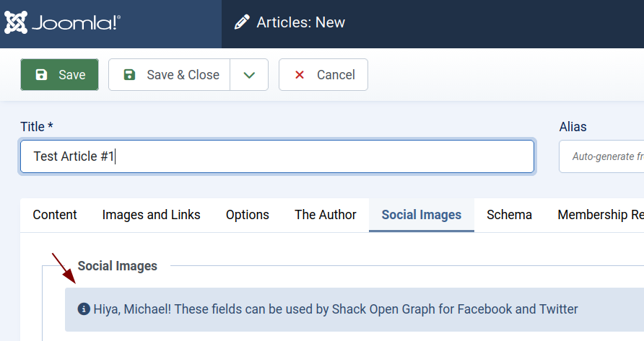Click the Title field label
This screenshot has width=644, height=341.
36,126
